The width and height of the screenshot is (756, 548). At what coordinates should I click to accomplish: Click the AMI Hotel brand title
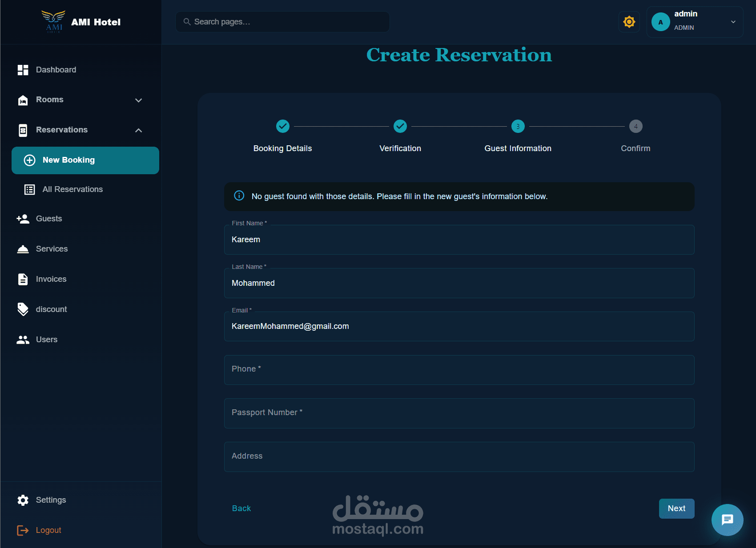[x=96, y=22]
